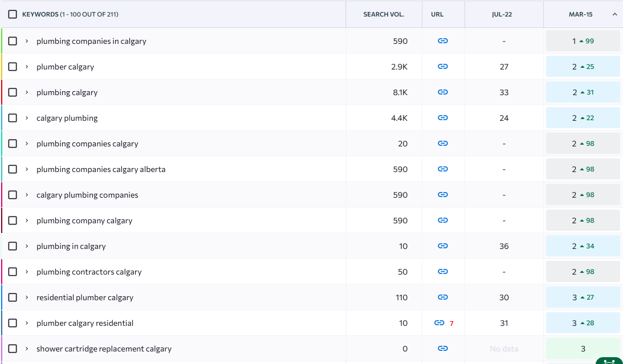The width and height of the screenshot is (623, 364).
Task: Click URL link icon for plumber calgary residential
Action: (x=439, y=323)
